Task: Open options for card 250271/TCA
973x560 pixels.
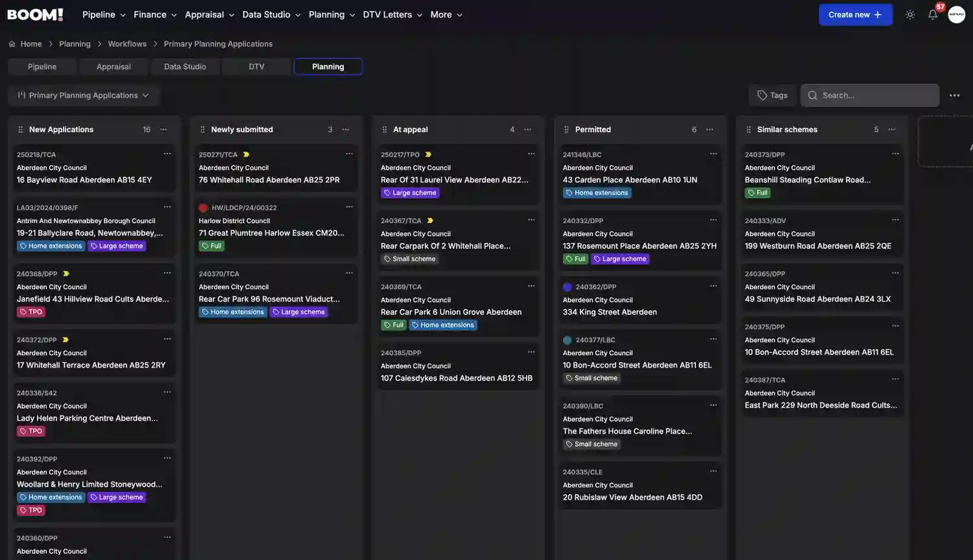Action: pyautogui.click(x=349, y=154)
